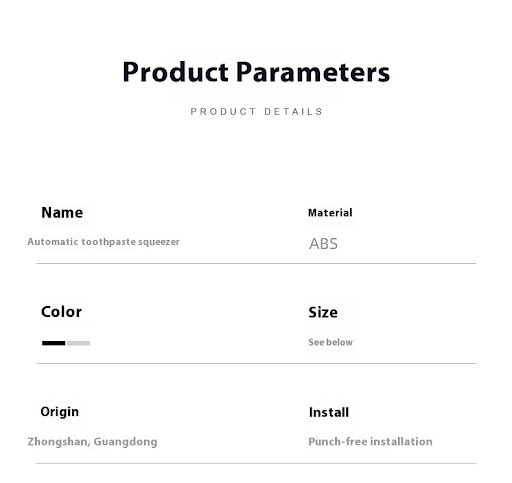512x483 pixels.
Task: Click the Product Parameters heading
Action: [256, 72]
